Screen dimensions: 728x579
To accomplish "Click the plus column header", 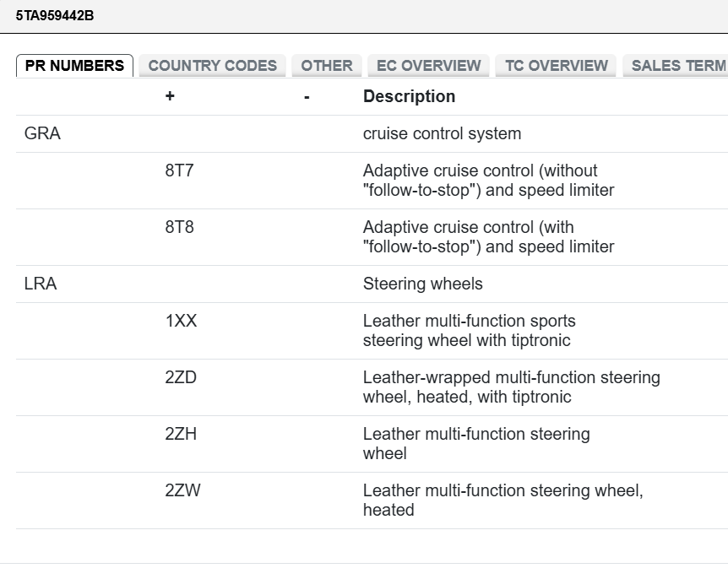I will tap(170, 96).
